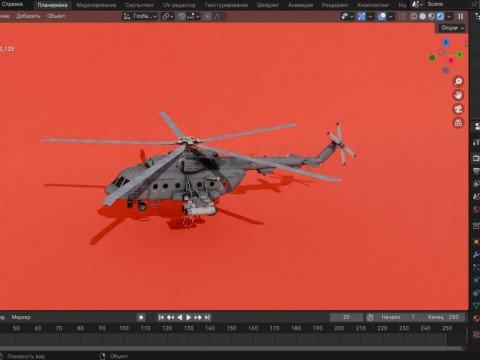Image resolution: width=480 pixels, height=360 pixels.
Task: Open the Physics properties tab
Action: [x=476, y=280]
